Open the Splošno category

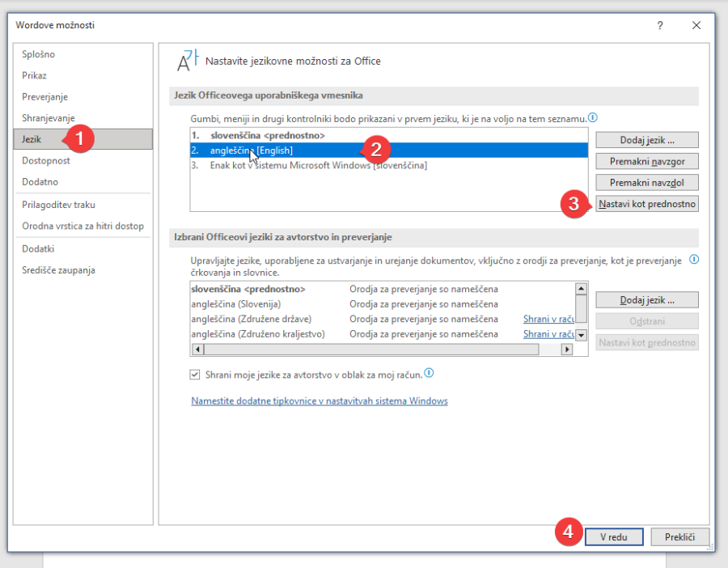[39, 54]
